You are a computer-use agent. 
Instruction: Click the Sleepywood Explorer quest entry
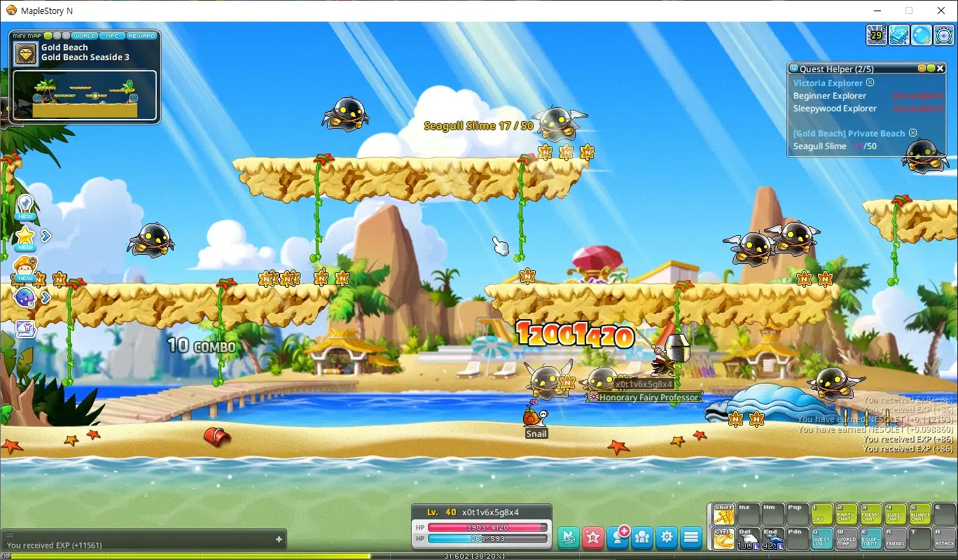[x=835, y=108]
